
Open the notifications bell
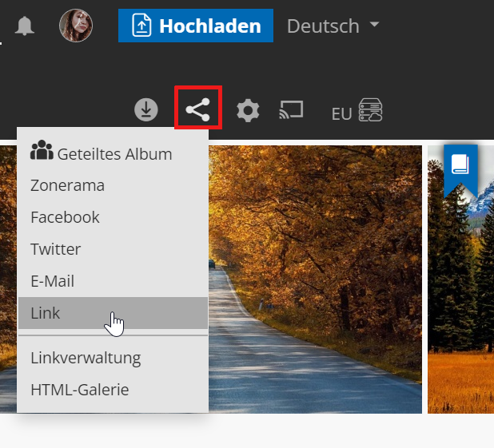(x=25, y=26)
